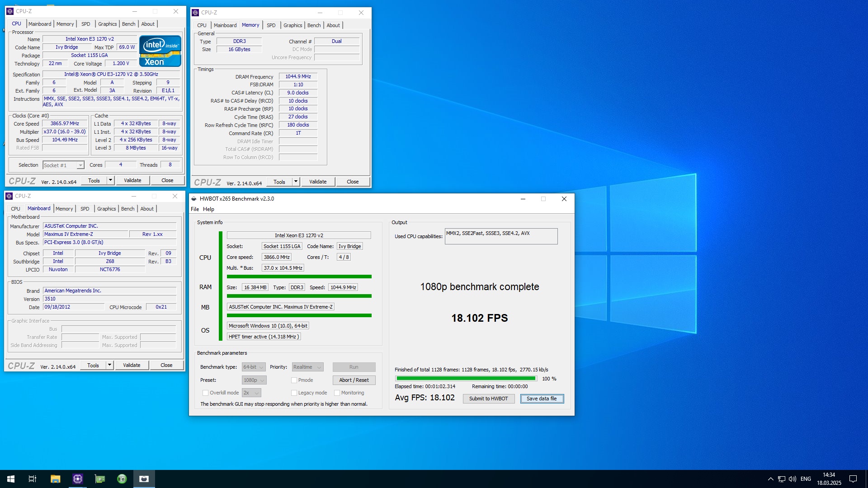Click CPU-Z Mainboard window title icon

[x=9, y=196]
